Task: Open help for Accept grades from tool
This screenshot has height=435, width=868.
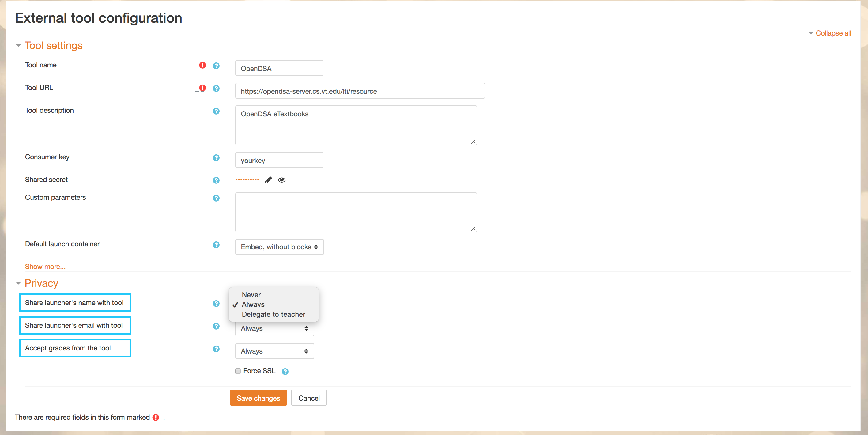Action: click(216, 349)
